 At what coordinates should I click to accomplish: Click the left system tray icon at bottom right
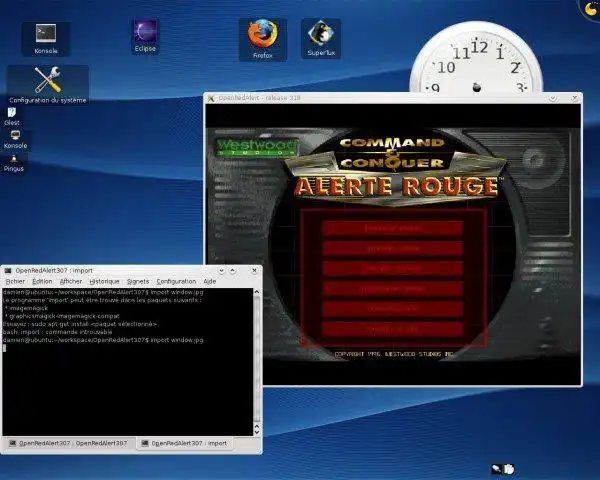click(x=496, y=469)
